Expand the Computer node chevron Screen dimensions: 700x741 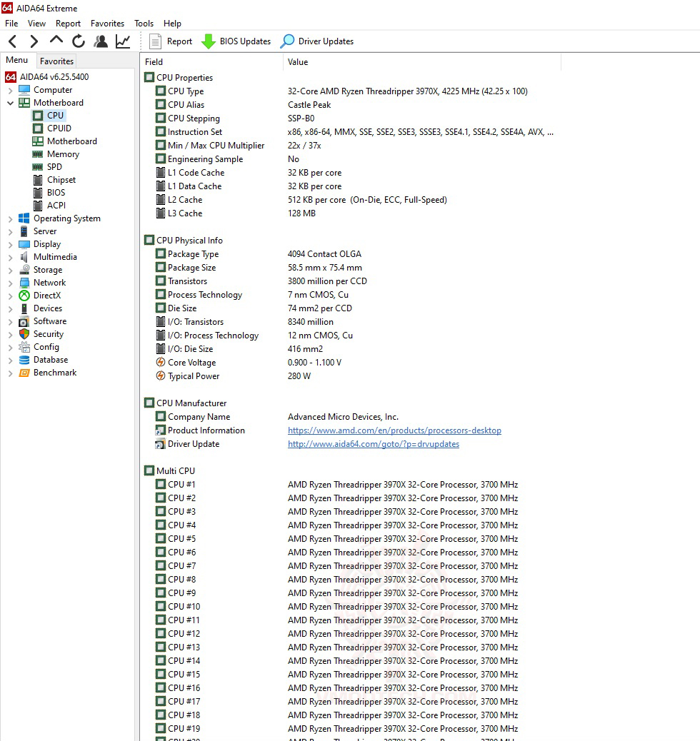click(x=11, y=90)
